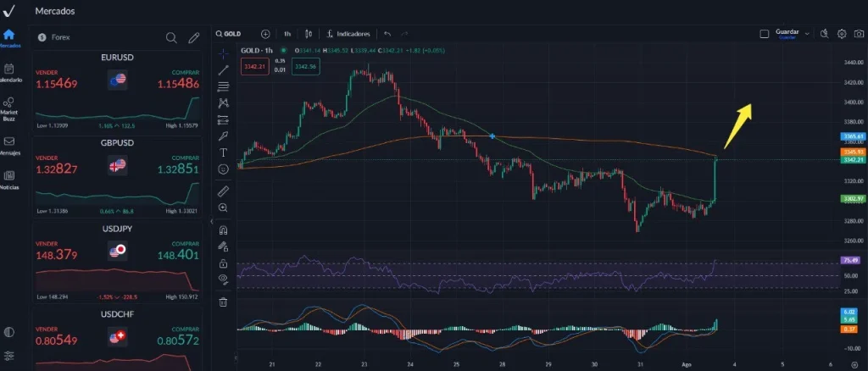Click the USDJPY Comprar price 148.401
868x371 pixels.
(x=178, y=255)
